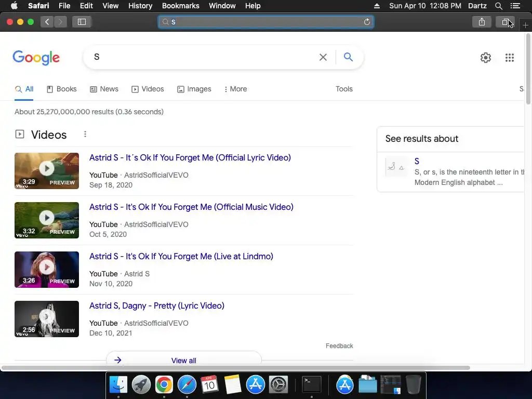Click the Feedback link
532x399 pixels.
pyautogui.click(x=339, y=345)
